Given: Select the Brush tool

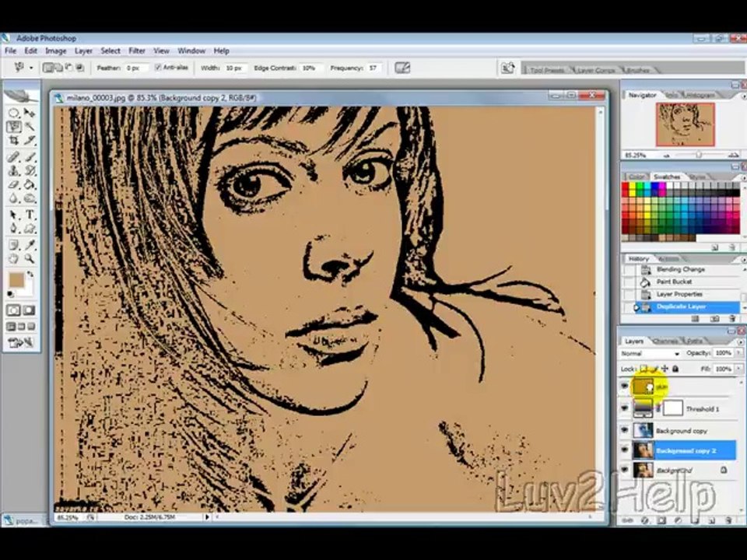Looking at the screenshot, I should click(30, 156).
